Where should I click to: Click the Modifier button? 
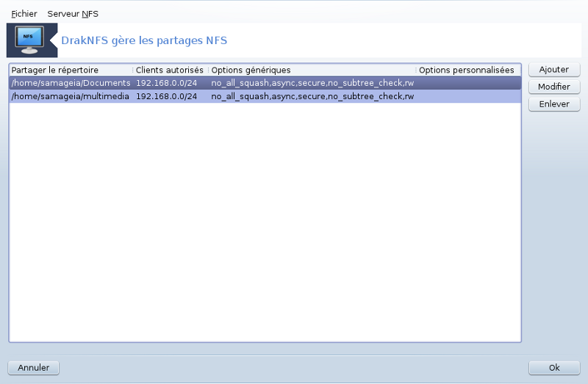[x=554, y=87]
